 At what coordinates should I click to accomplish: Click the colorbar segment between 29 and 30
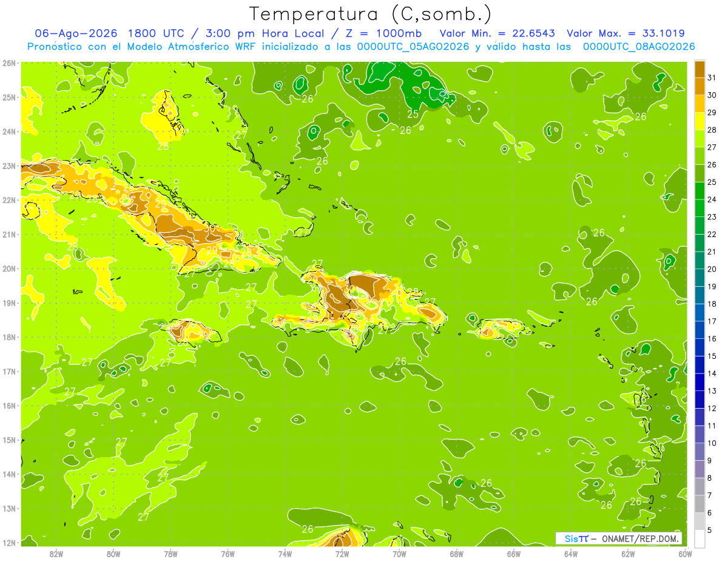click(x=699, y=104)
